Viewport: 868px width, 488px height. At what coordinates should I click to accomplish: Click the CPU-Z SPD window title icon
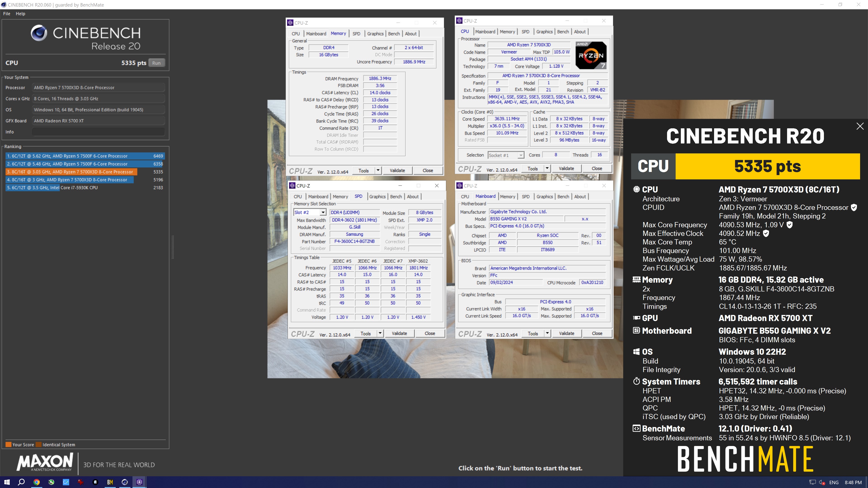click(x=292, y=185)
